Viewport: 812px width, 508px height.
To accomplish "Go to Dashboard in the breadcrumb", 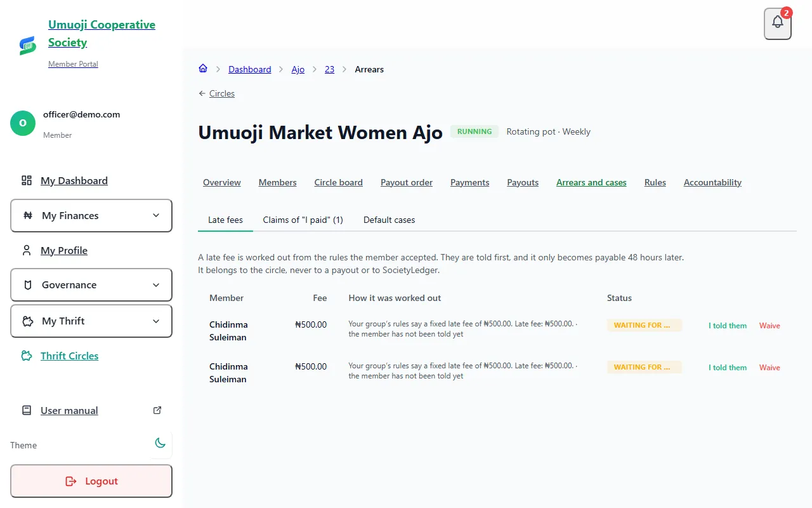I will click(250, 69).
